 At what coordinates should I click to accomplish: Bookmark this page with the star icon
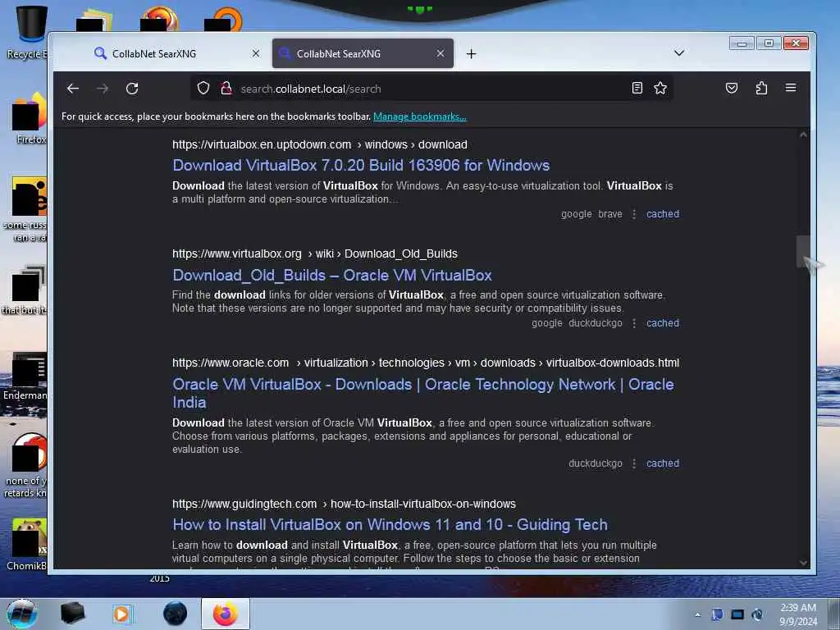tap(660, 88)
